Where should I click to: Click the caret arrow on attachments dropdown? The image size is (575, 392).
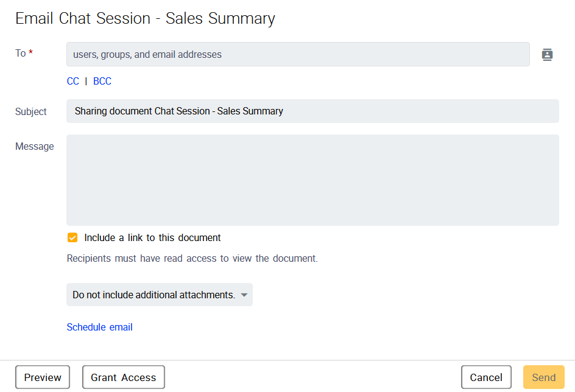pos(244,295)
